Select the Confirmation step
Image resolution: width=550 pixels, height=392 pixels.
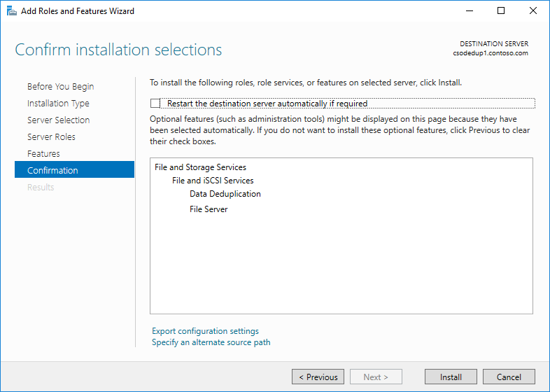click(x=52, y=171)
